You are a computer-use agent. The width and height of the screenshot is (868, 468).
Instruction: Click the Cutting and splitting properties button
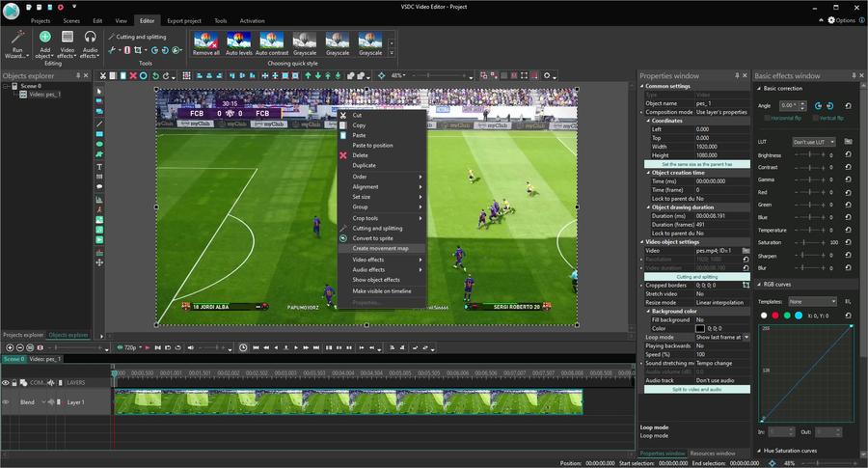[x=697, y=276]
